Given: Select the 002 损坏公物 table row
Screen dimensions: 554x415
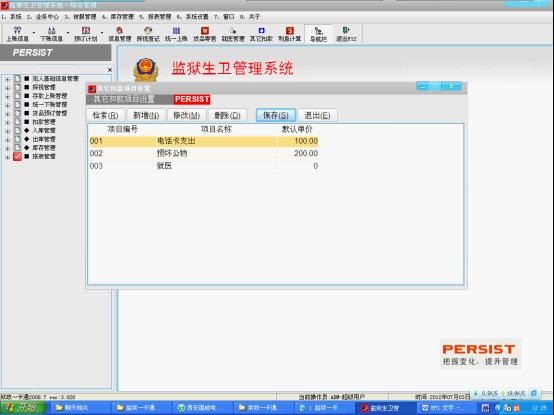Looking at the screenshot, I should tap(204, 153).
